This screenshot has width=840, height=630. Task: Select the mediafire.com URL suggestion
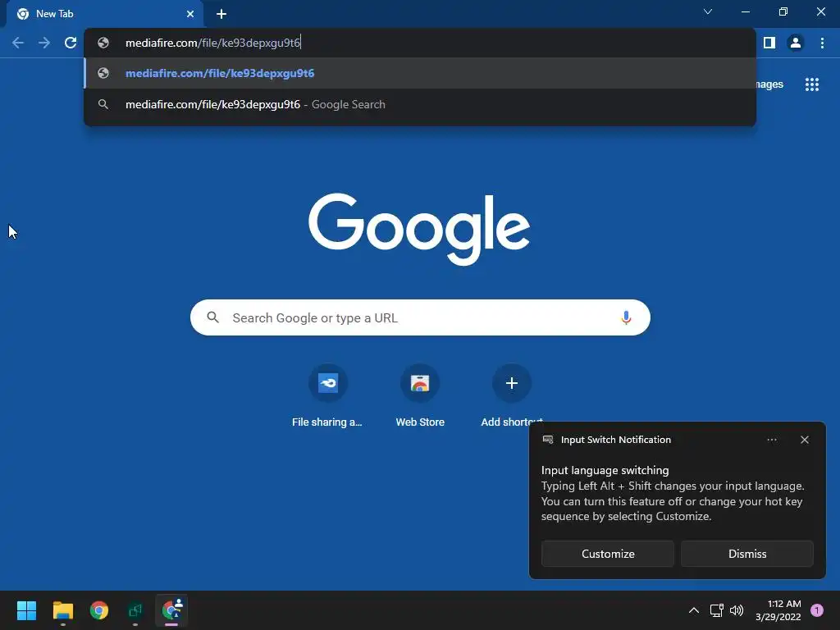(x=420, y=73)
